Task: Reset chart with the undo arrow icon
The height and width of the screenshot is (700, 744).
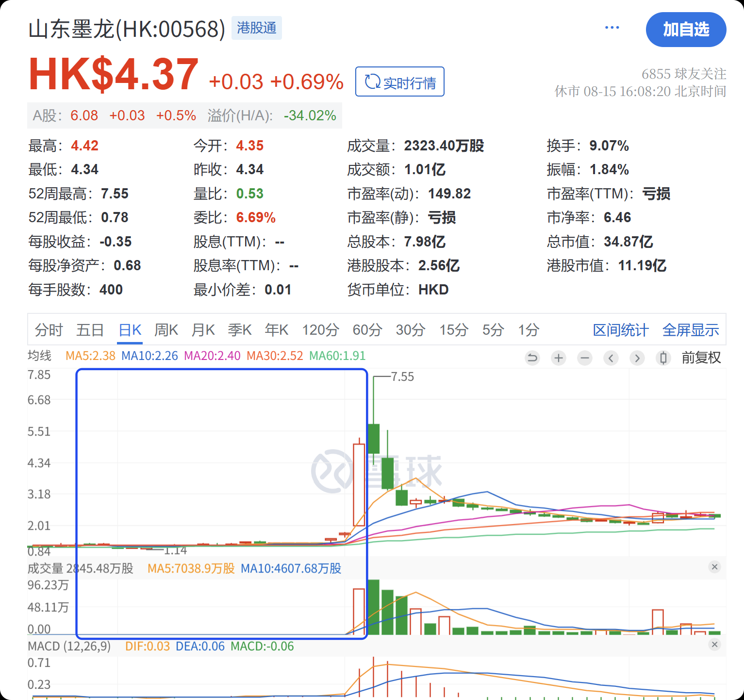Action: 532,358
